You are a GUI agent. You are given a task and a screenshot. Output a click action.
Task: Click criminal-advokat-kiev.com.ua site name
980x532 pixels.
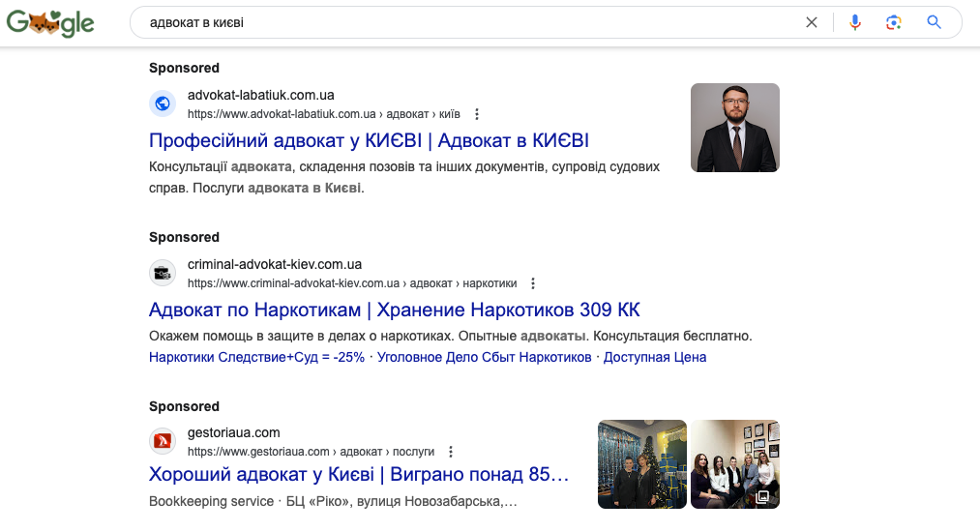pyautogui.click(x=275, y=264)
